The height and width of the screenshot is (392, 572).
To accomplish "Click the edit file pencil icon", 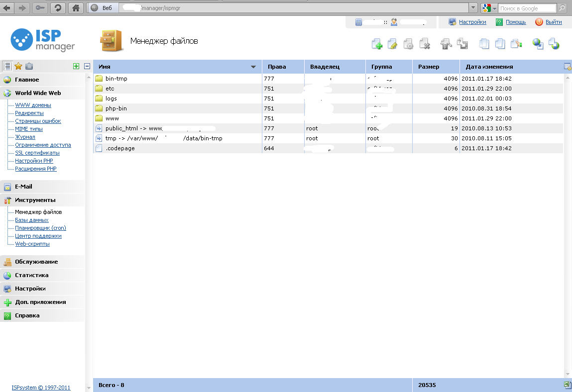I will pyautogui.click(x=392, y=44).
